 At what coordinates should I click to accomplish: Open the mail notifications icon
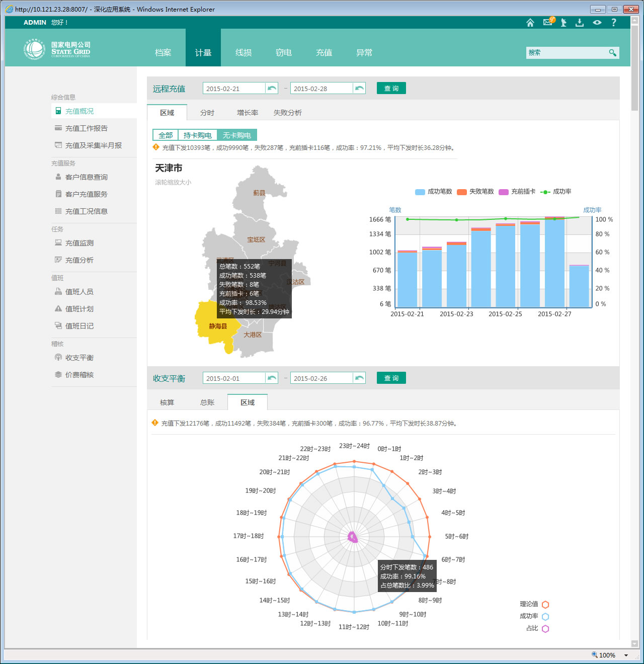[548, 22]
